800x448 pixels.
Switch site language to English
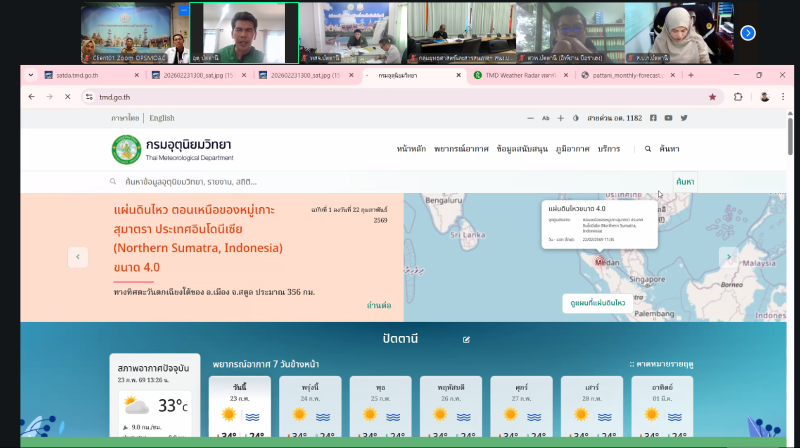coord(161,118)
